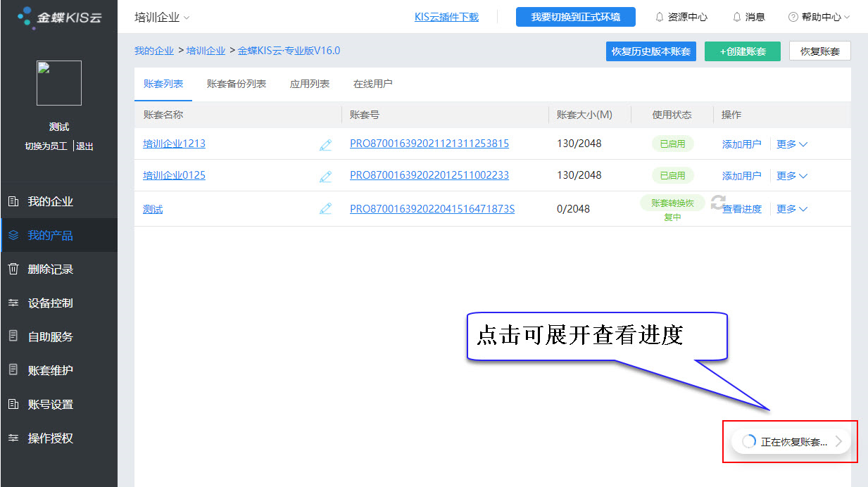Click 退出 to log out

(x=85, y=146)
